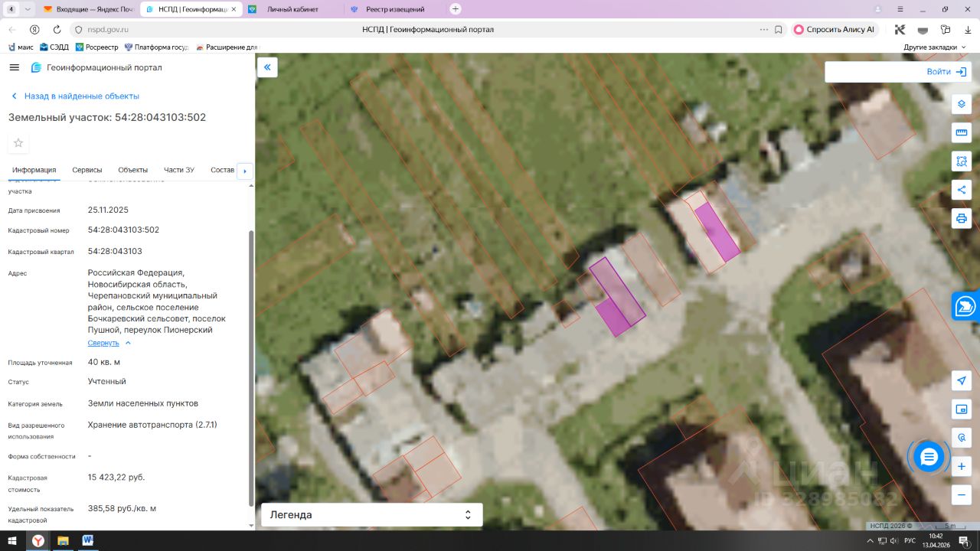980x551 pixels.
Task: Open the map layers tool
Action: [962, 104]
